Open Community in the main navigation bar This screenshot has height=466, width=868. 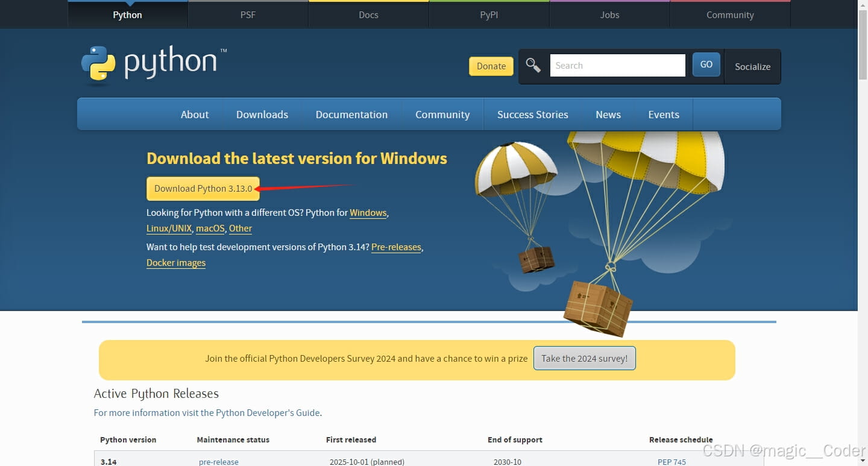(442, 115)
